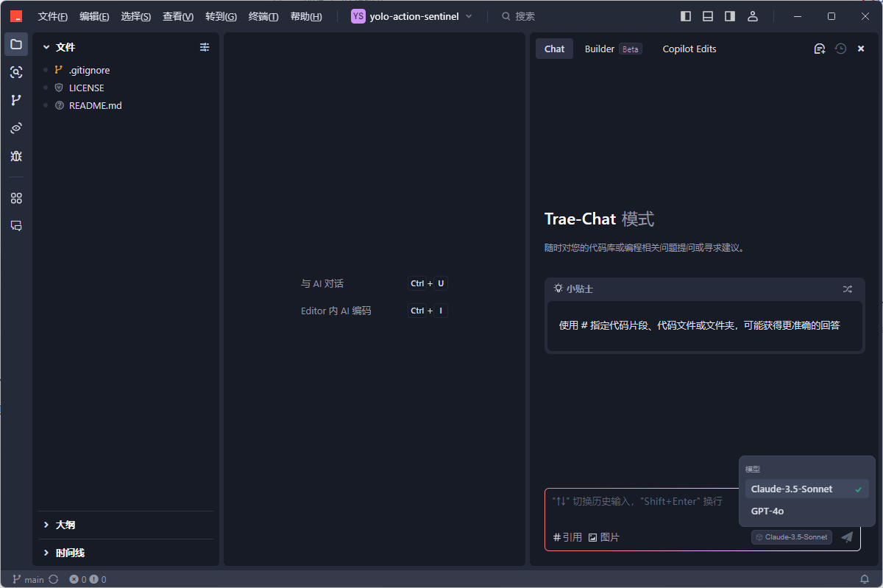Open the 帮助(H) menu
Image resolution: width=883 pixels, height=588 pixels.
tap(306, 16)
